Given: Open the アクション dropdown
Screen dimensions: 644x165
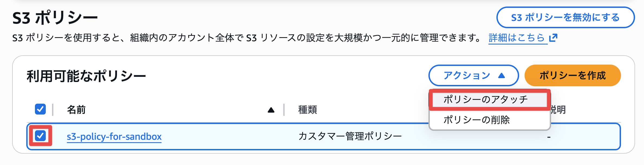Looking at the screenshot, I should point(473,75).
